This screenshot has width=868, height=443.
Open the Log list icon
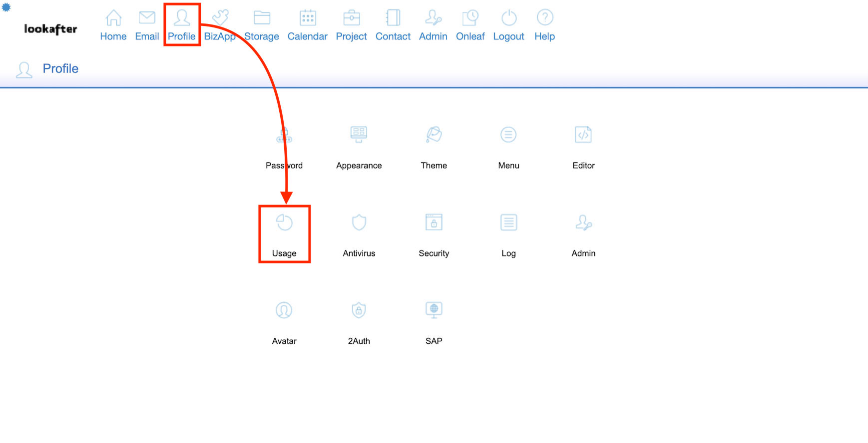pyautogui.click(x=508, y=222)
